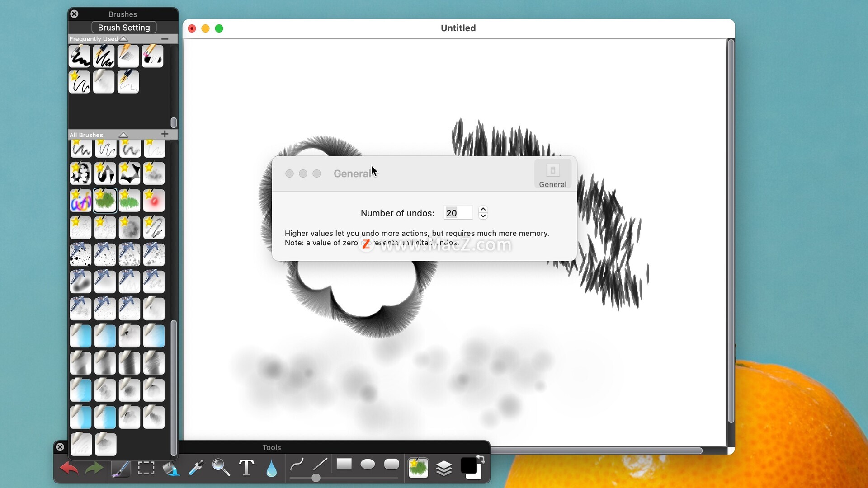The image size is (868, 488).
Task: Select the white flower pattern brush
Action: 81,174
